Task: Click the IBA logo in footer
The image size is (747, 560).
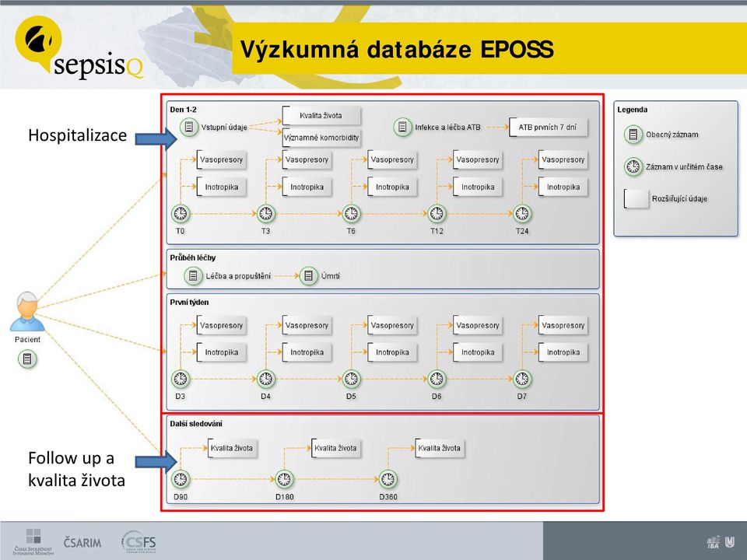Action: 714,542
